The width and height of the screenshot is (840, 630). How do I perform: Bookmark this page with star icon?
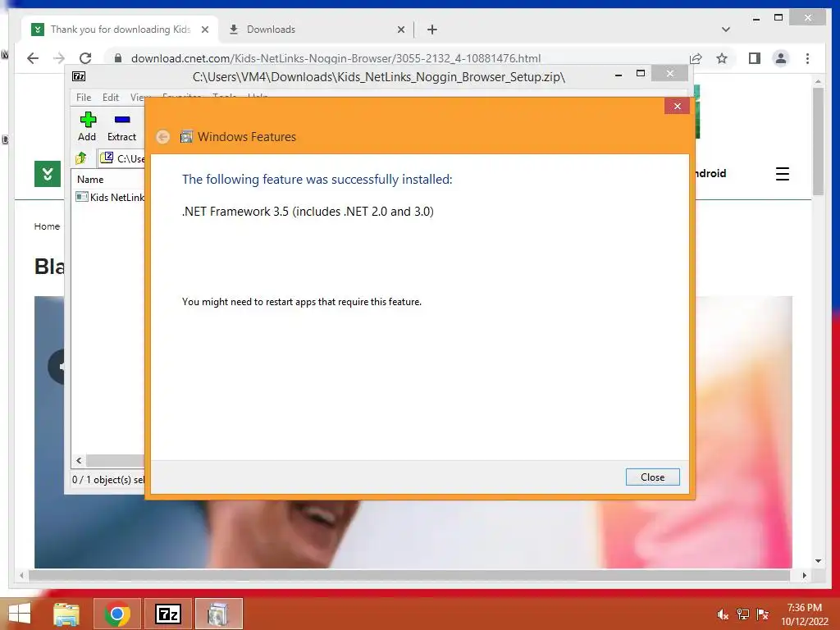pyautogui.click(x=722, y=58)
